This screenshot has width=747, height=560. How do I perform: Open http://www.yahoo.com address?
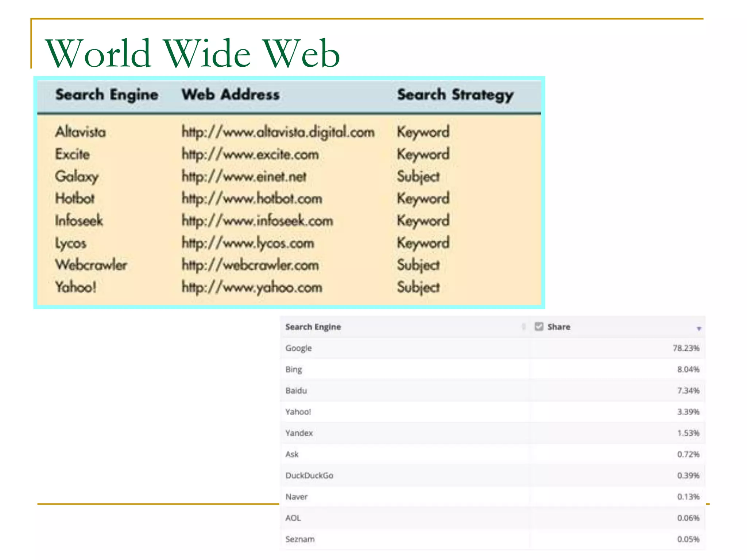pyautogui.click(x=252, y=287)
